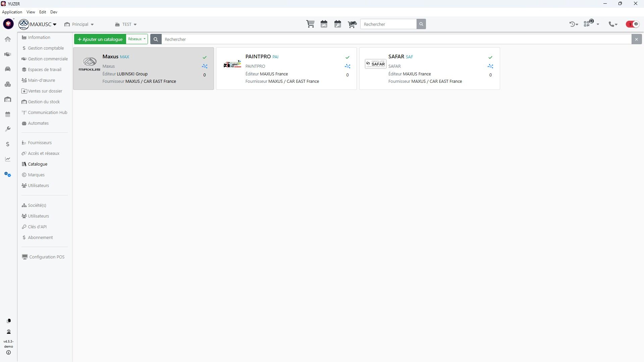This screenshot has height=362, width=644.
Task: Click the car icon in left sidebar
Action: [x=8, y=69]
